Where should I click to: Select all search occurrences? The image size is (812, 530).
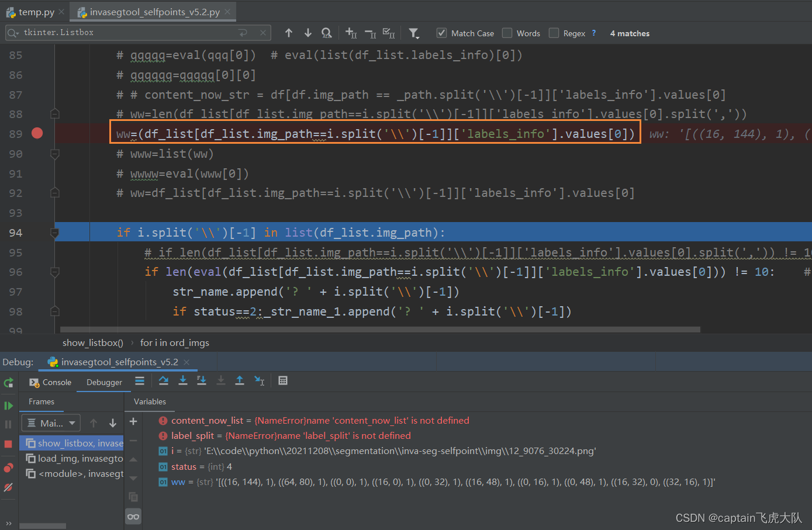click(389, 33)
